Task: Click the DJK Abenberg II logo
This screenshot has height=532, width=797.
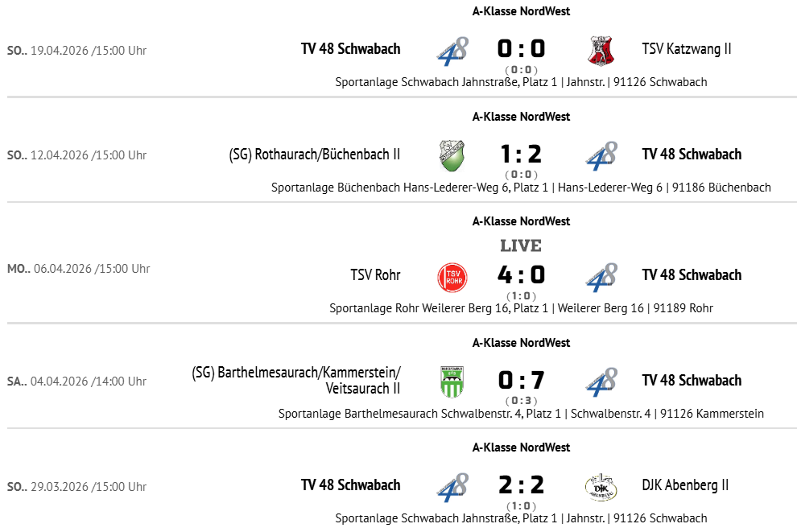Action: point(601,486)
